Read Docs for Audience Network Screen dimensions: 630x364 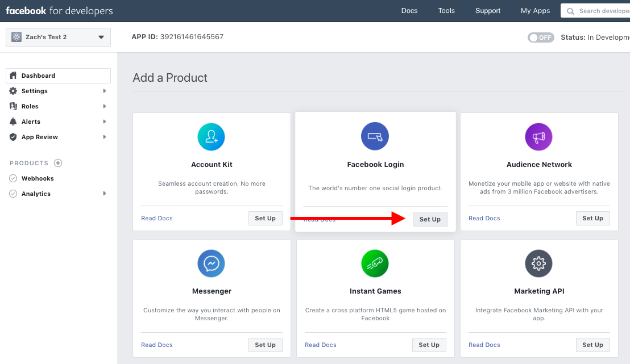point(484,218)
